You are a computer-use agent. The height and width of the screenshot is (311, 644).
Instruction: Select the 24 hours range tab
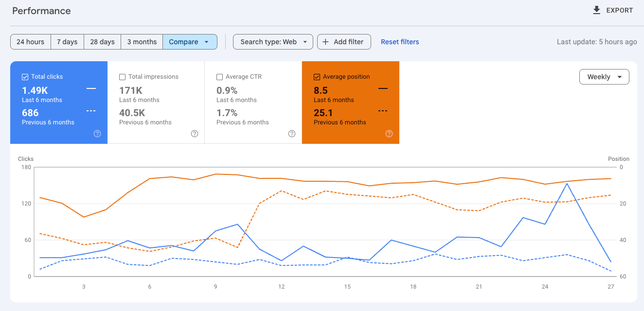pos(30,42)
